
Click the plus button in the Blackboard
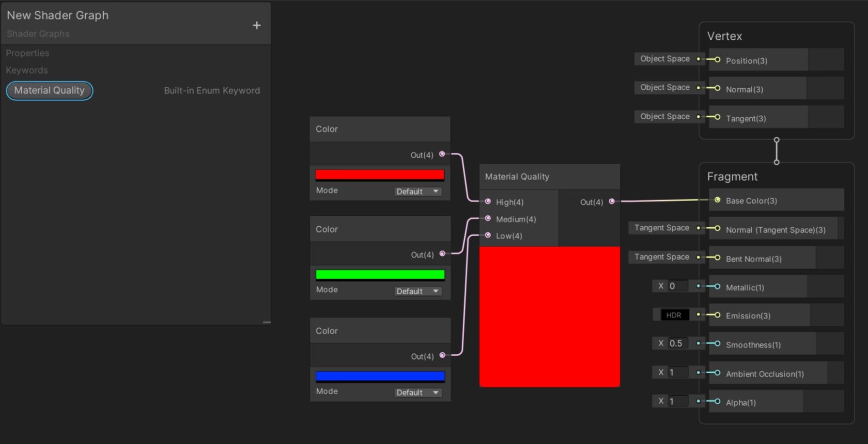pyautogui.click(x=257, y=25)
